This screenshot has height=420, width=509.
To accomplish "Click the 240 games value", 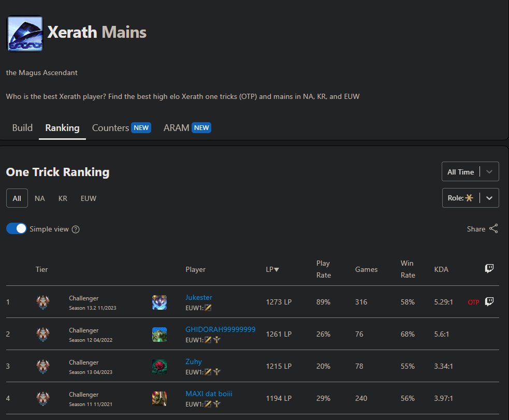I will pyautogui.click(x=361, y=399).
